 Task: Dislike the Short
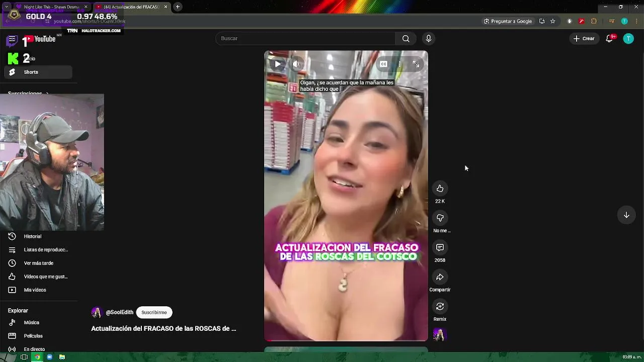(440, 218)
